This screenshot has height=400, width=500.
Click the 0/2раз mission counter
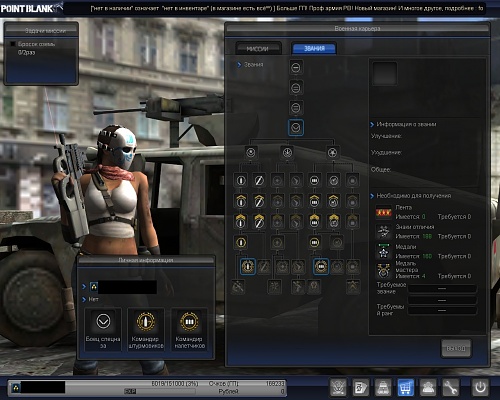26,52
